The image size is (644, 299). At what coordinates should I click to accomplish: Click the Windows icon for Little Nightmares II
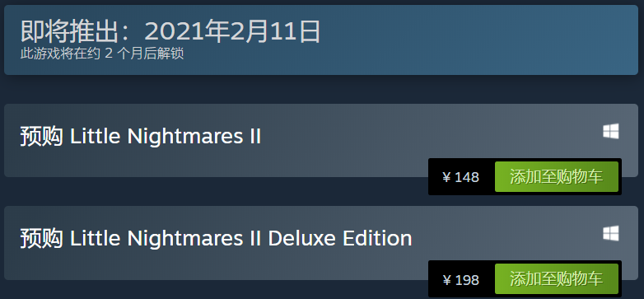(611, 132)
